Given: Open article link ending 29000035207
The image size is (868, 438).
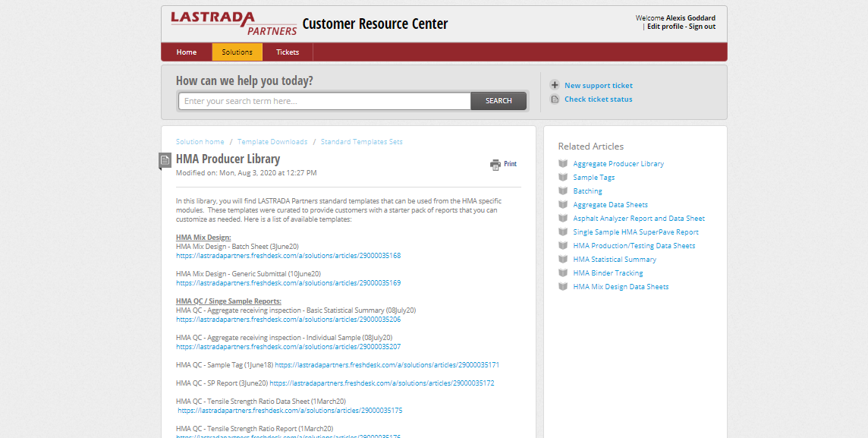Looking at the screenshot, I should tap(288, 347).
